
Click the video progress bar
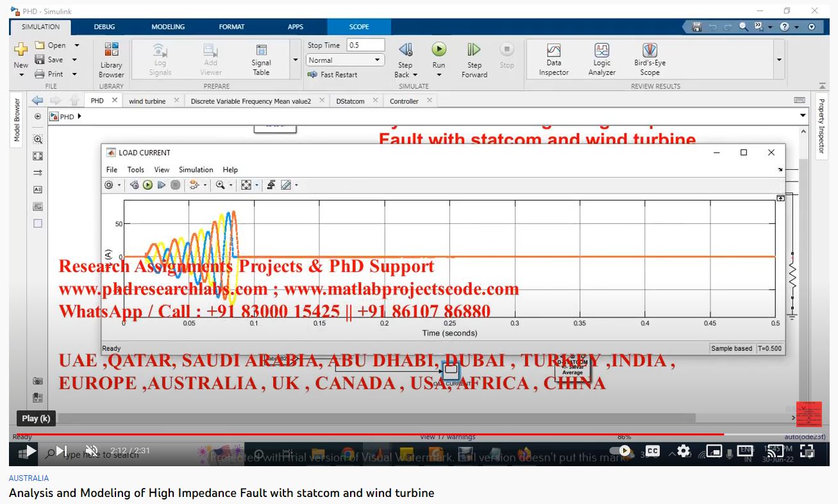(419, 435)
